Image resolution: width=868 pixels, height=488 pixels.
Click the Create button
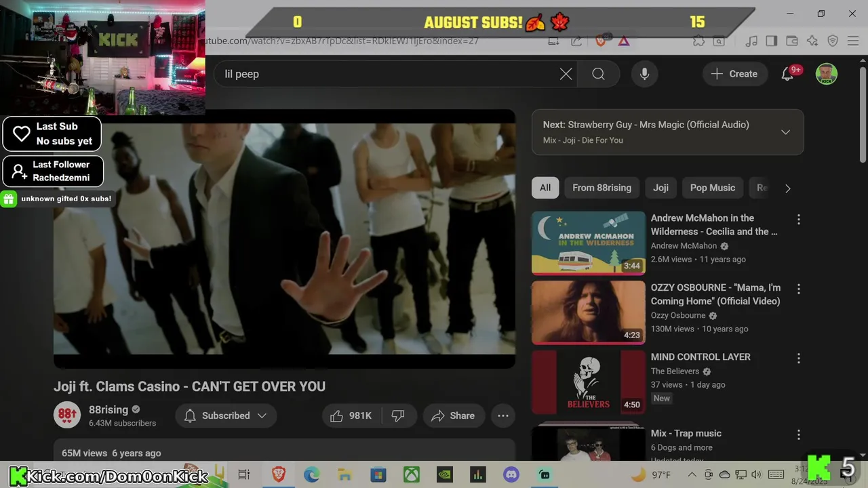pyautogui.click(x=734, y=74)
